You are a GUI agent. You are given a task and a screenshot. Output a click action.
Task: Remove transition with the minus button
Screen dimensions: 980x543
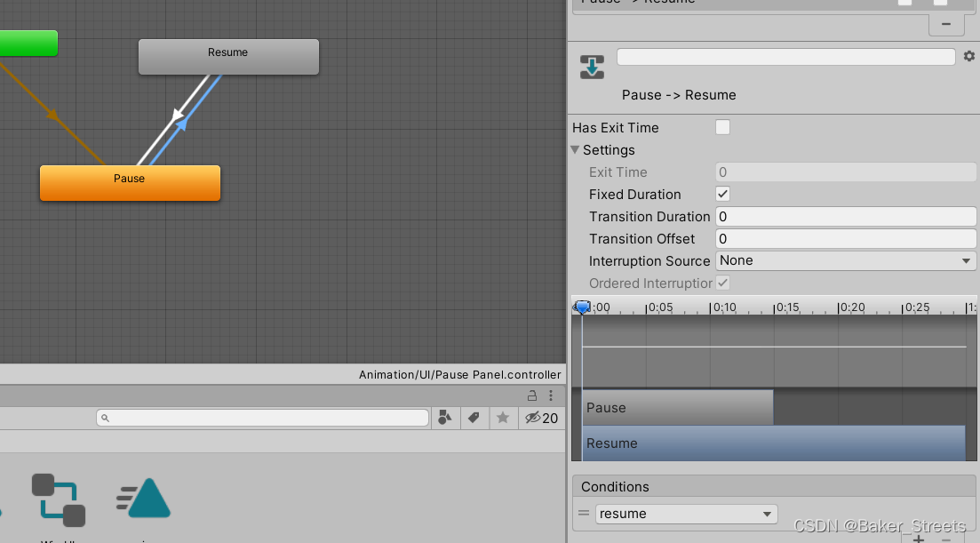point(945,24)
